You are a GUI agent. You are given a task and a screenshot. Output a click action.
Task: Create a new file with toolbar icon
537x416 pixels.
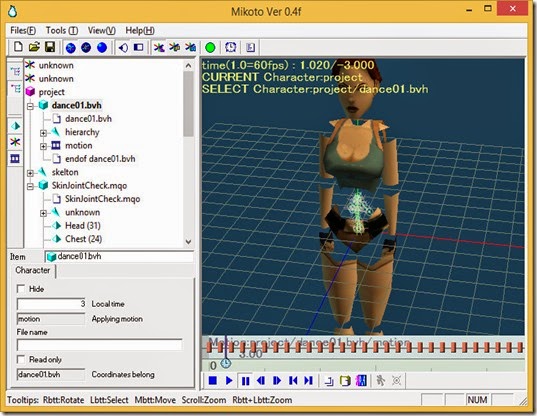(18, 47)
